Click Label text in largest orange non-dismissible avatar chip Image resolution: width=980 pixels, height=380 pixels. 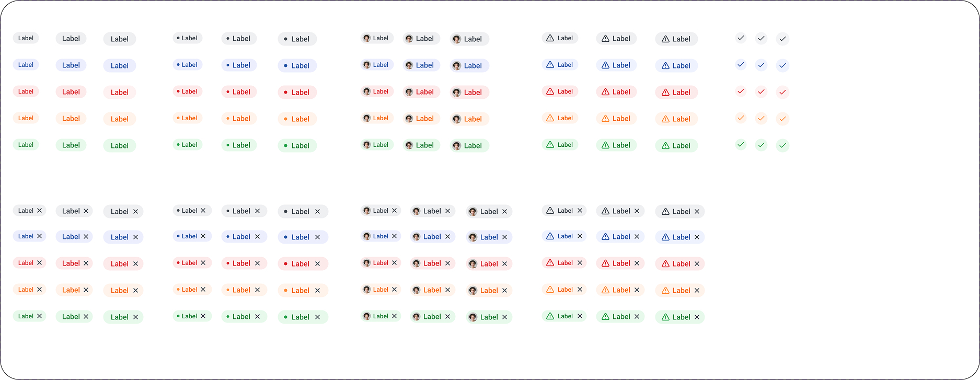pyautogui.click(x=473, y=119)
